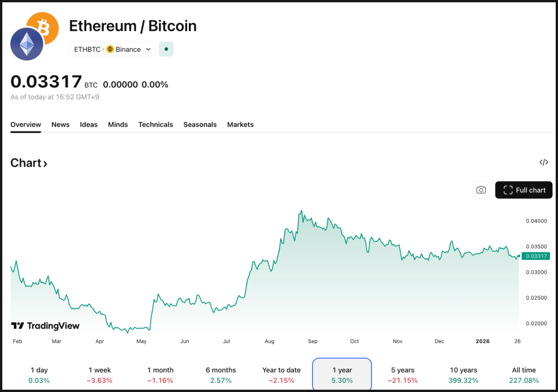Image resolution: width=558 pixels, height=392 pixels.
Task: Select the 1 month time range
Action: (x=161, y=375)
